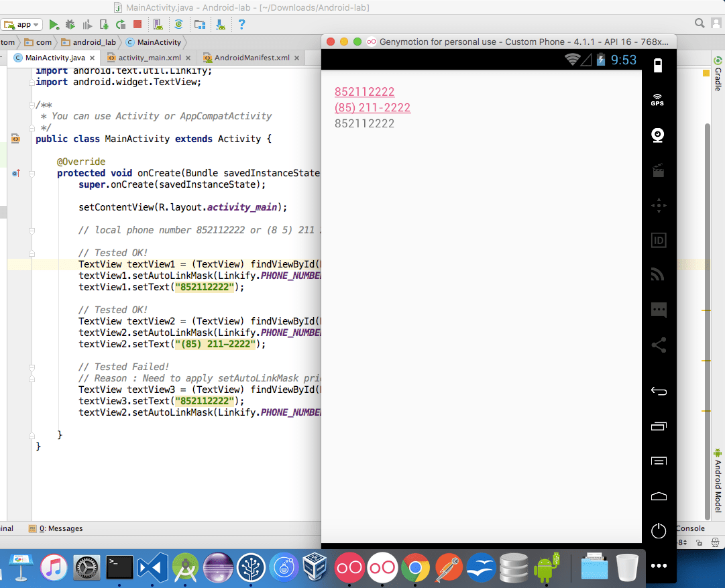
Task: Click the editor vertical scrollbar
Action: (x=707, y=321)
